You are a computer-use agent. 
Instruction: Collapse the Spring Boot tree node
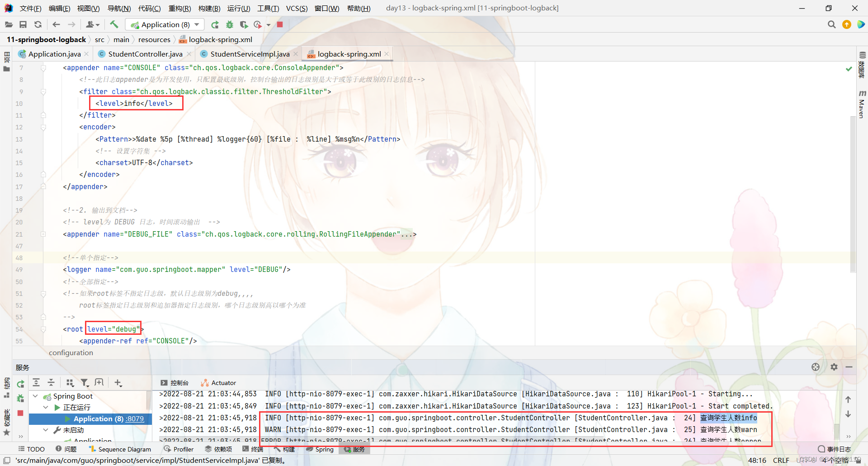[x=35, y=396]
